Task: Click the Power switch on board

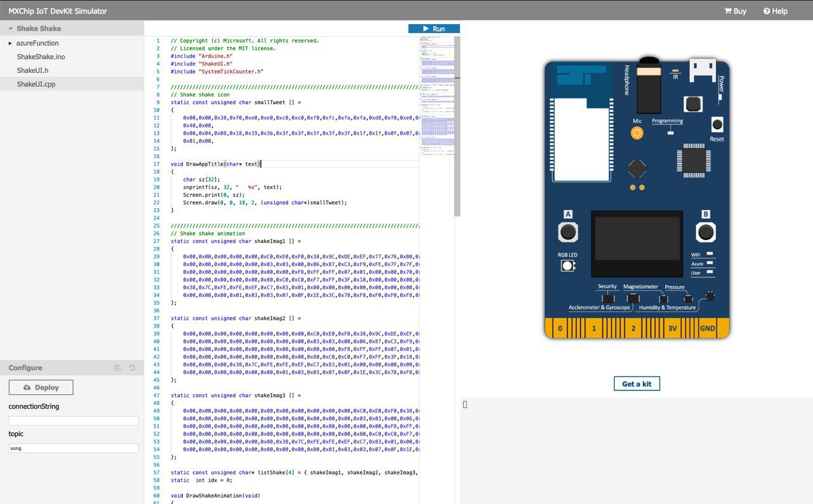Action: click(x=722, y=98)
